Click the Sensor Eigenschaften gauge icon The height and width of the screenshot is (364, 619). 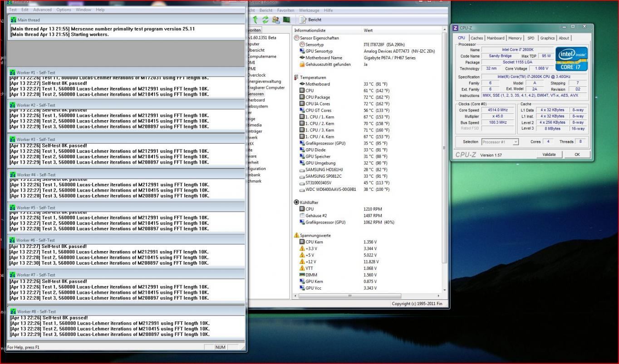tap(297, 38)
